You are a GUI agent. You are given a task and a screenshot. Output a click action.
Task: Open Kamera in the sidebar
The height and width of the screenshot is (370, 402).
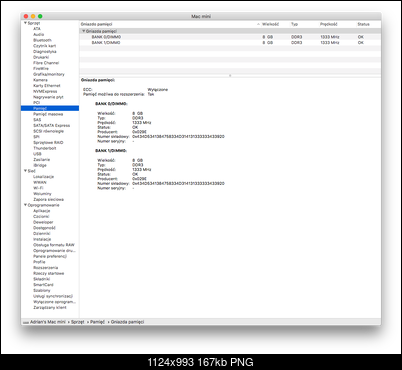pyautogui.click(x=40, y=80)
